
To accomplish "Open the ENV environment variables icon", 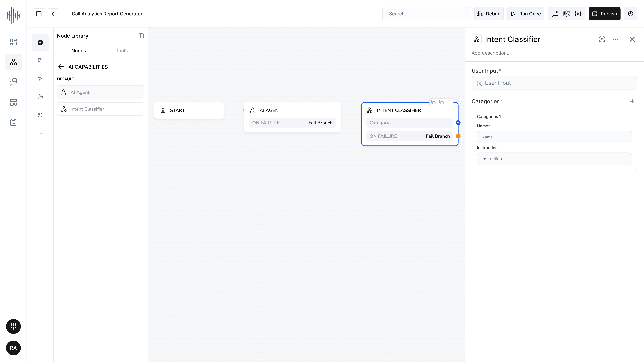I will 567,14.
